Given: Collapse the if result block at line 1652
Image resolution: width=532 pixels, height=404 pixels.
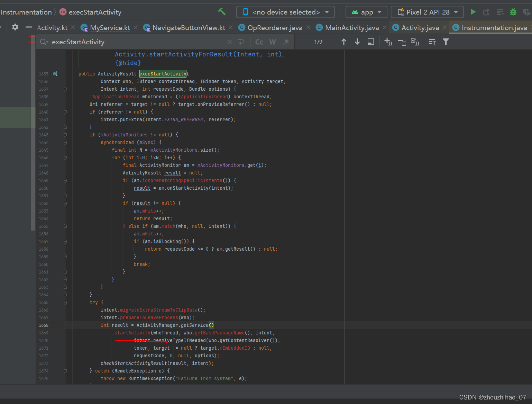Looking at the screenshot, I should 65,203.
